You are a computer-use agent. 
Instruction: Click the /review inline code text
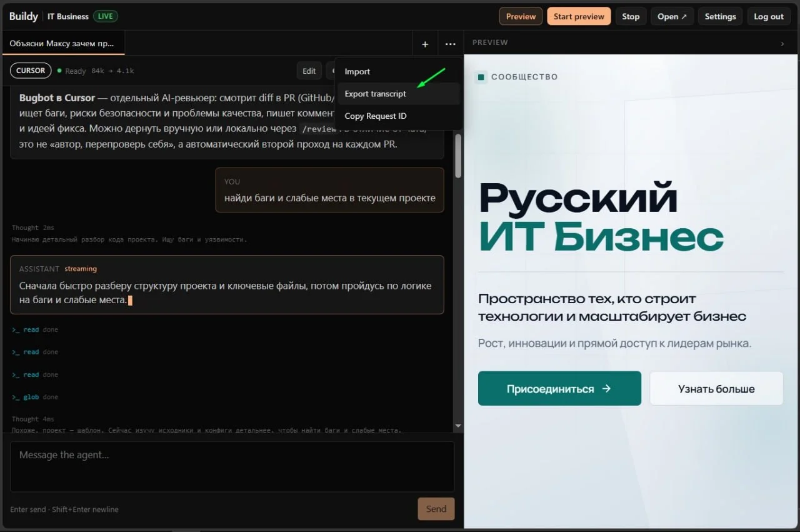point(319,129)
